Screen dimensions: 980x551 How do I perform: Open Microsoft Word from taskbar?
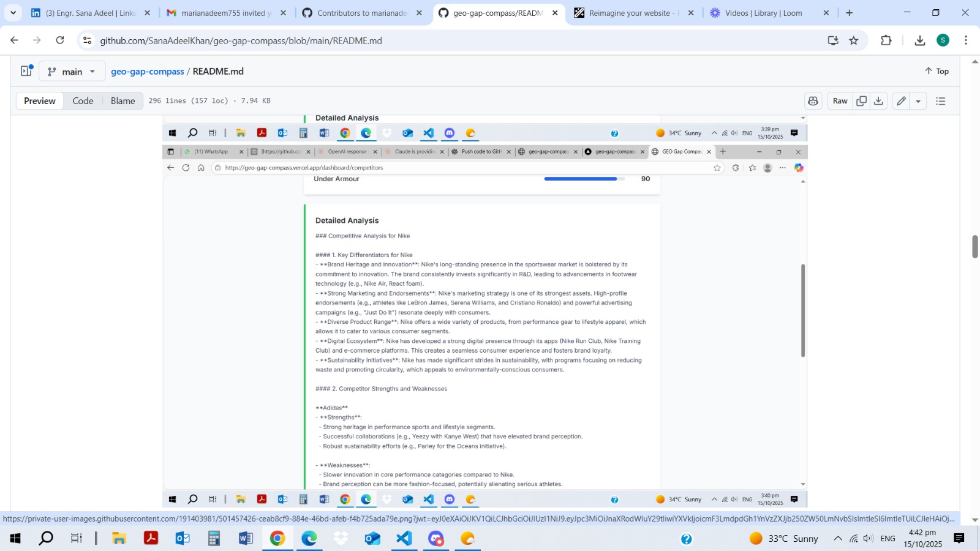246,539
